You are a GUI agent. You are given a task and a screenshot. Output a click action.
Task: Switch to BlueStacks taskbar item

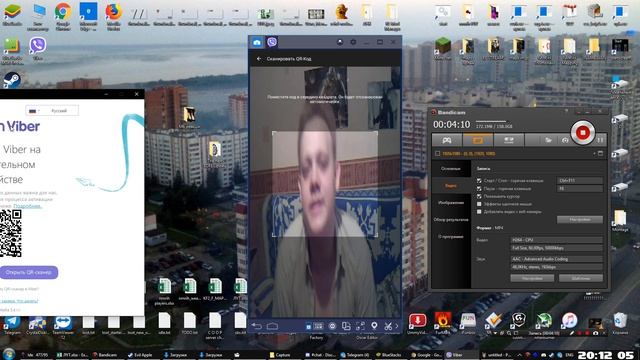click(389, 355)
